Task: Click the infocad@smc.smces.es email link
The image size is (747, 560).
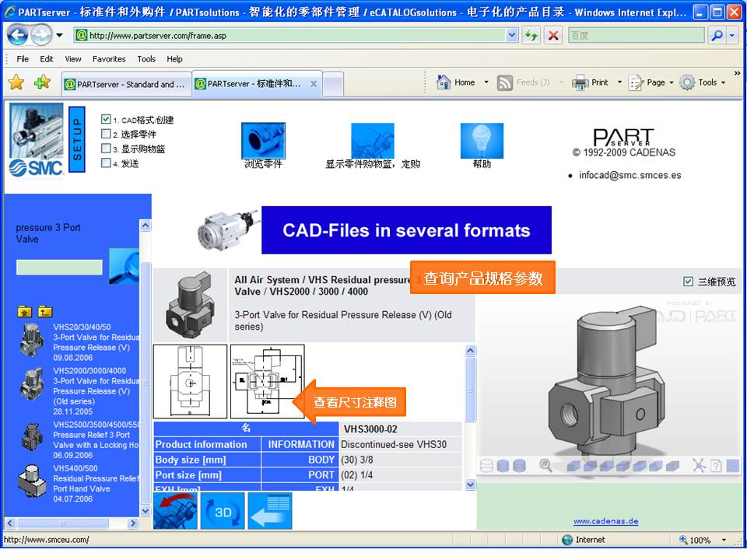Action: (x=630, y=175)
